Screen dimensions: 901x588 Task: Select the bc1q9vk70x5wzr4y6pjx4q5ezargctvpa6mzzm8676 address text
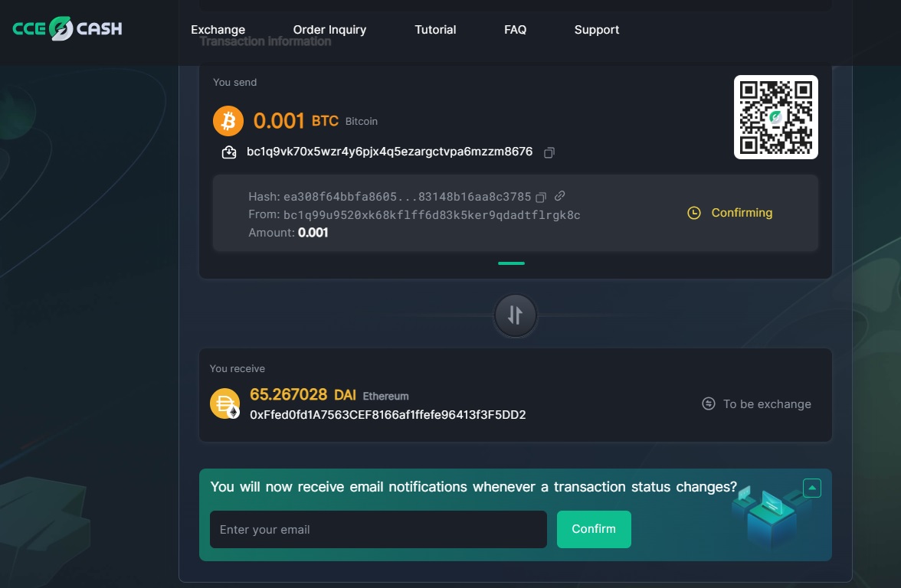click(x=389, y=152)
